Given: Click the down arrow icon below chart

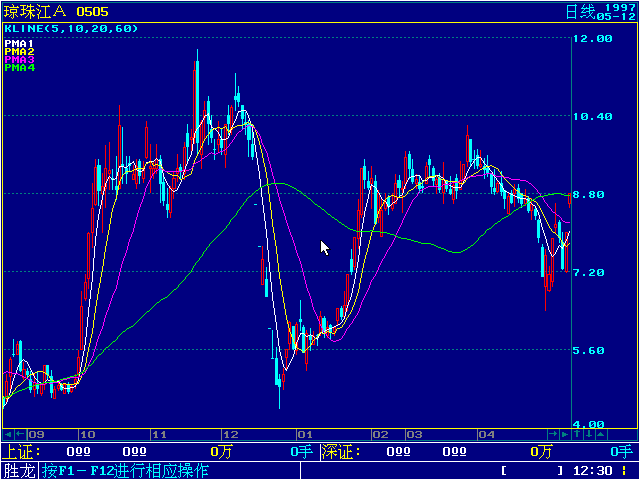Looking at the screenshot, I should (x=589, y=434).
